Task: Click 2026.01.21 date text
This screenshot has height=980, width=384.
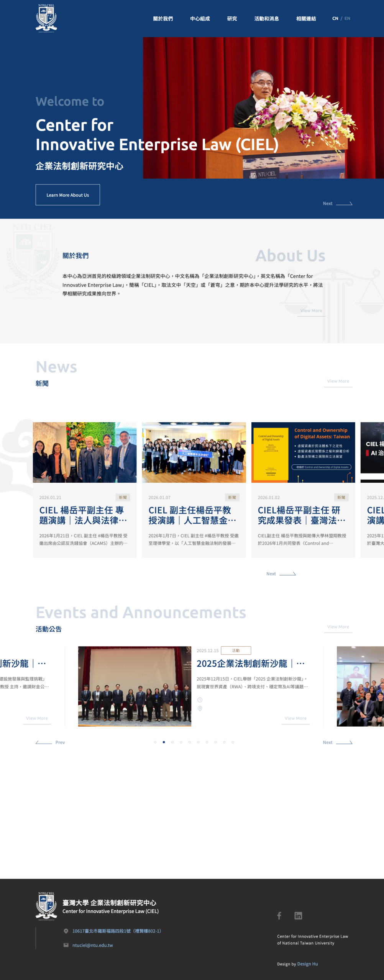Action: pyautogui.click(x=50, y=498)
